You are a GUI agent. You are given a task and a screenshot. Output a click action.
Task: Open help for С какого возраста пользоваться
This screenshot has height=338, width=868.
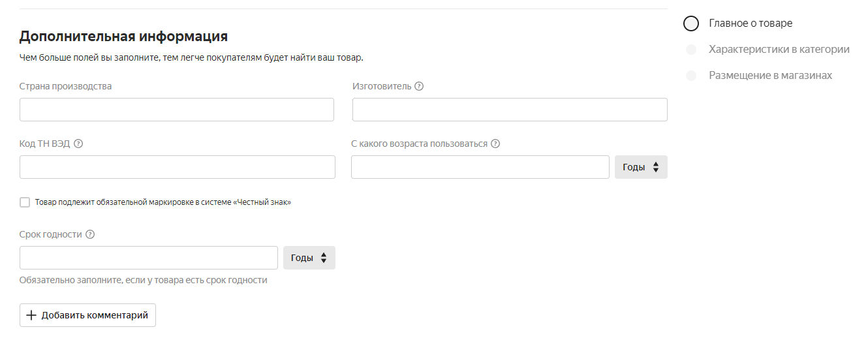495,144
